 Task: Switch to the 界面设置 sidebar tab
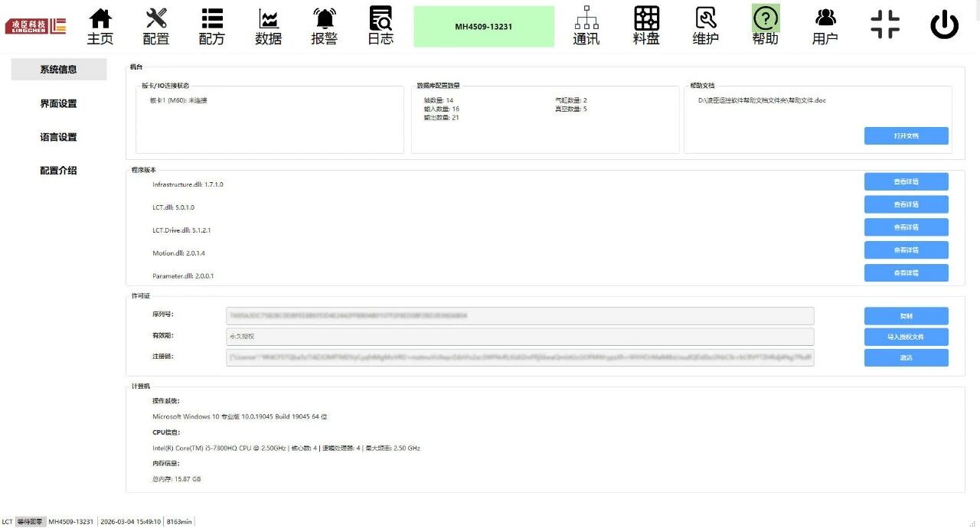58,103
